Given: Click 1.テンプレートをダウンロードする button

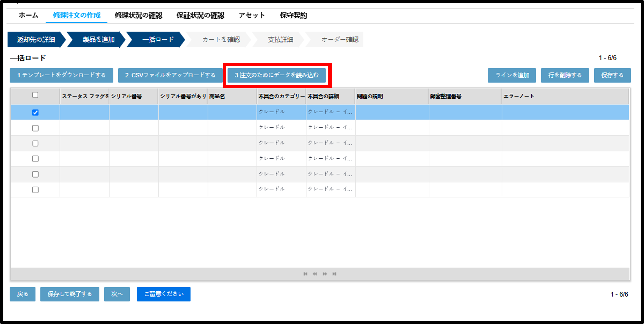Looking at the screenshot, I should [x=61, y=75].
